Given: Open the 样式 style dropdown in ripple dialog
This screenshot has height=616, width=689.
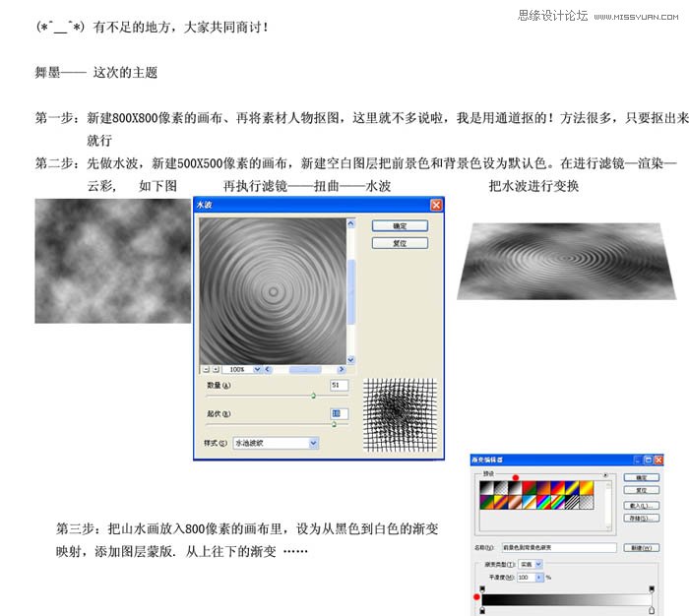Looking at the screenshot, I should pyautogui.click(x=314, y=444).
